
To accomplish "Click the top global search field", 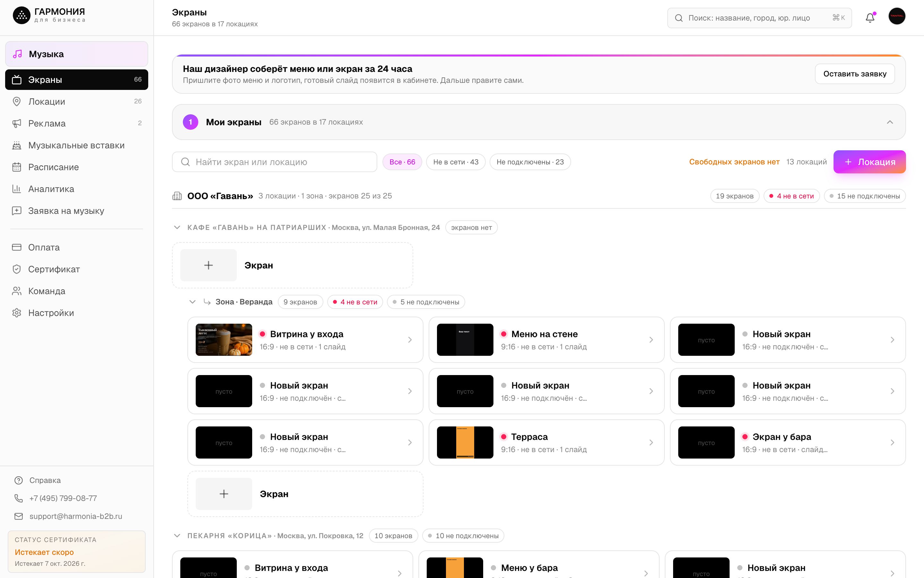I will click(759, 18).
